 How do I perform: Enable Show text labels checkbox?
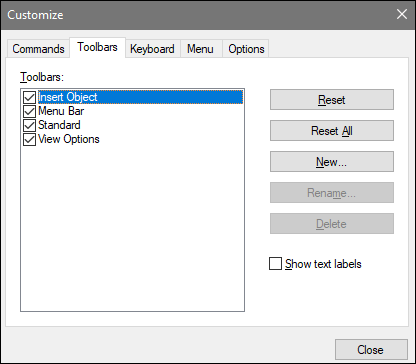(x=275, y=264)
